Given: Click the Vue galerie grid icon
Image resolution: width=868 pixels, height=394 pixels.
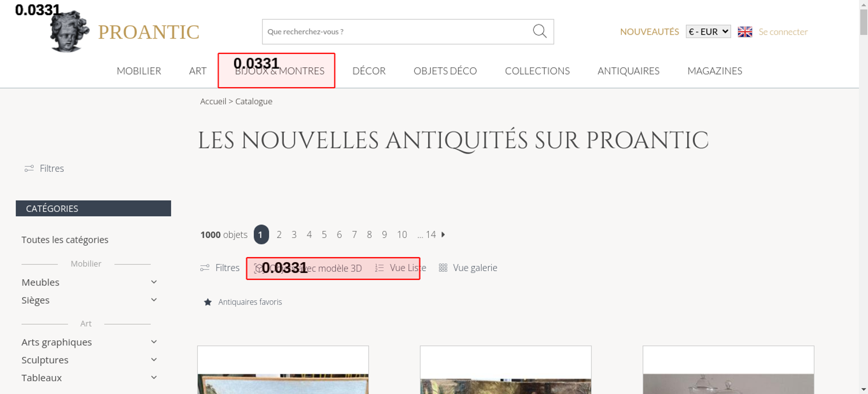Looking at the screenshot, I should tap(443, 268).
